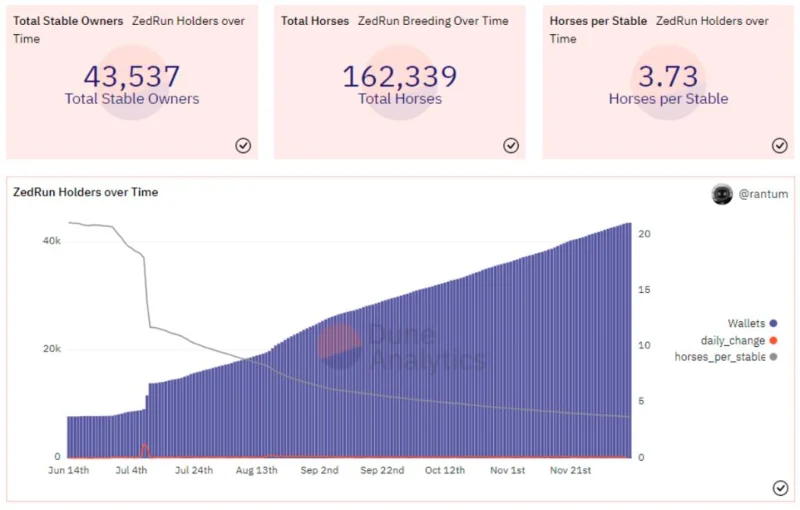800x510 pixels.
Task: Toggle the horses_per_stable legend series
Action: [x=726, y=356]
